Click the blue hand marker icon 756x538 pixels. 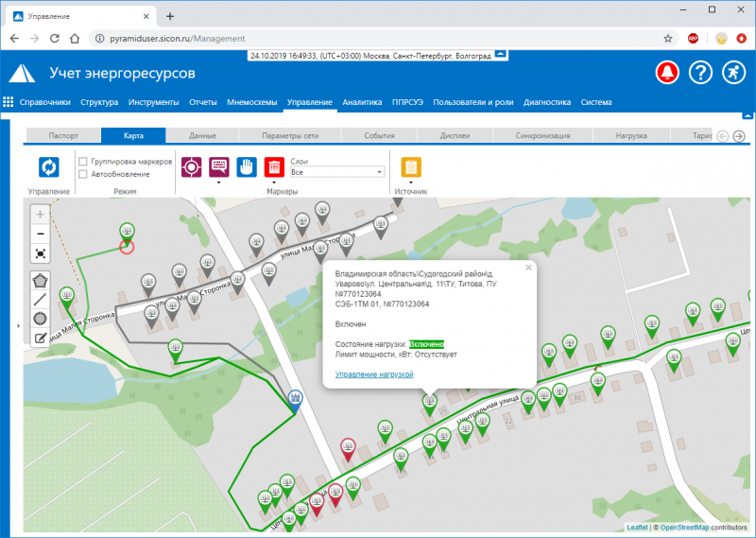point(246,167)
